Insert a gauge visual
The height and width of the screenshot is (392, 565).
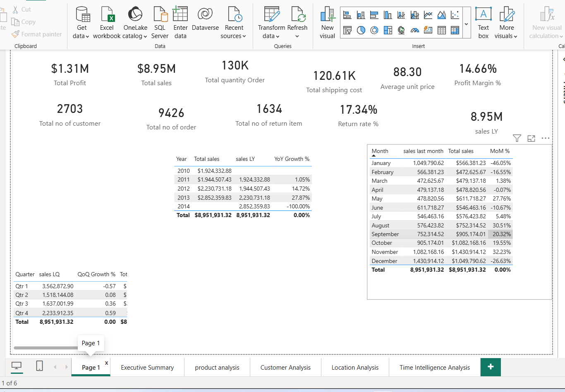[x=414, y=30]
